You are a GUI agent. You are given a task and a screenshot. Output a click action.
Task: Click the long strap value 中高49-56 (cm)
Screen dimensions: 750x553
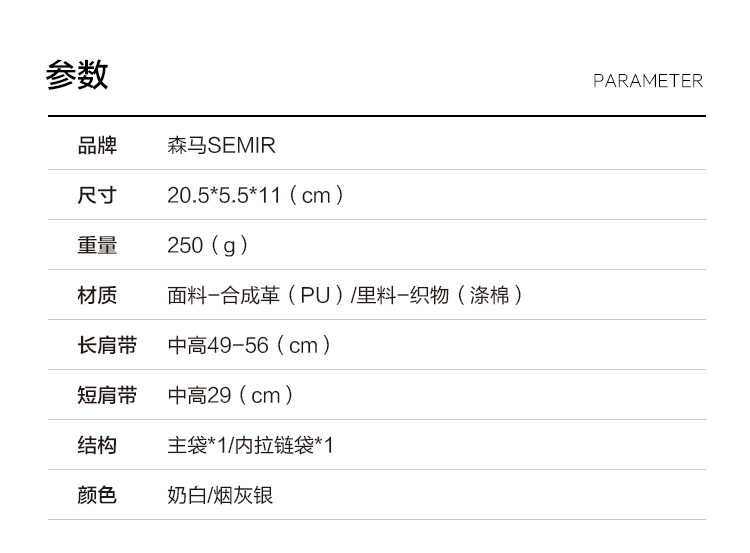(x=249, y=345)
